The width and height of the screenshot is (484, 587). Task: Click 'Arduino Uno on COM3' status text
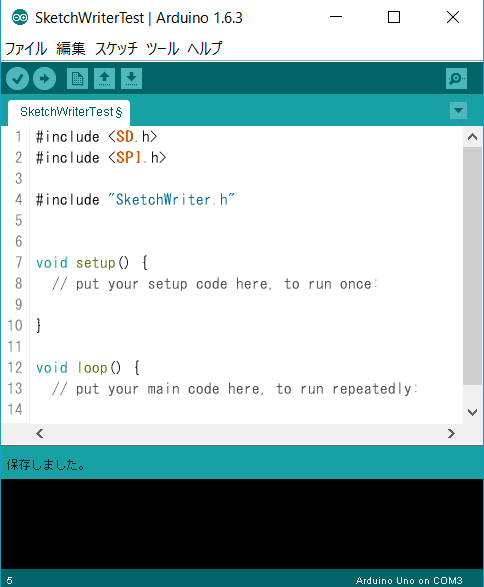coord(409,581)
